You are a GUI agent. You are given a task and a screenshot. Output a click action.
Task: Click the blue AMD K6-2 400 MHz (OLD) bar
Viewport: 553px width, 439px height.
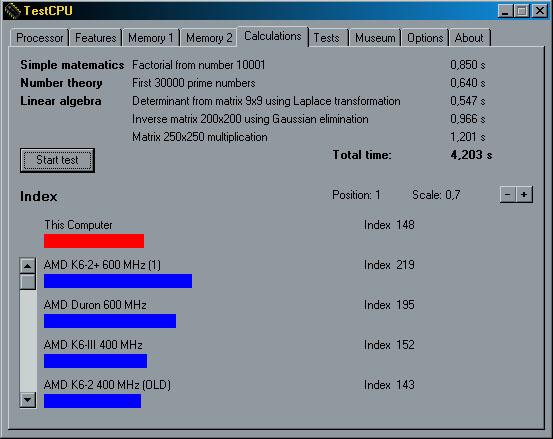(92, 401)
